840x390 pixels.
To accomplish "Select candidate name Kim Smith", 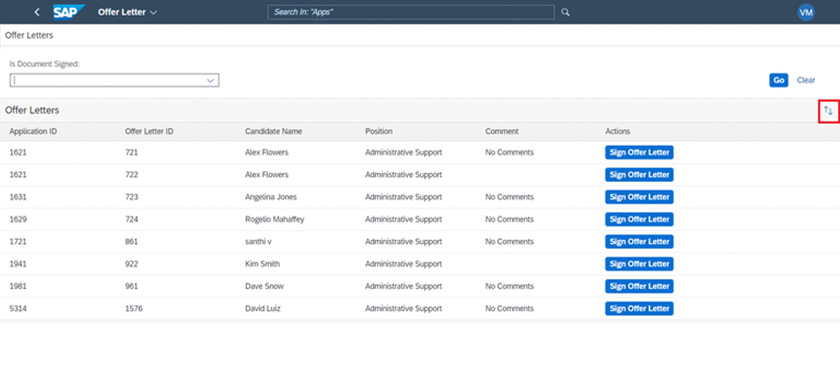I will coord(262,264).
